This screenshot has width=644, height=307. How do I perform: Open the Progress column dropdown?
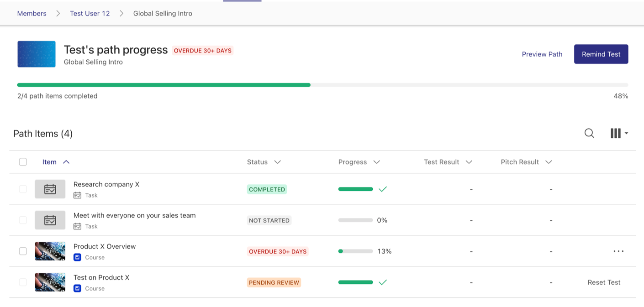(x=376, y=161)
